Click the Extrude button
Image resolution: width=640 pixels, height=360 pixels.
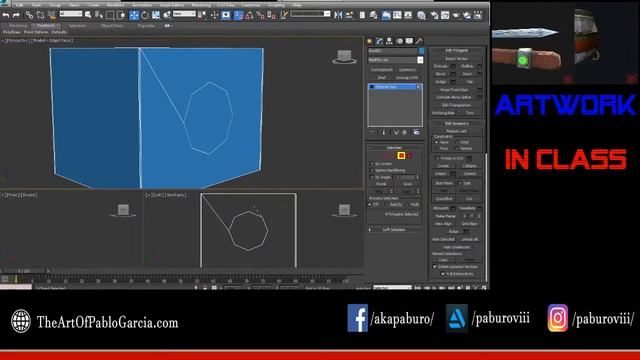[441, 66]
